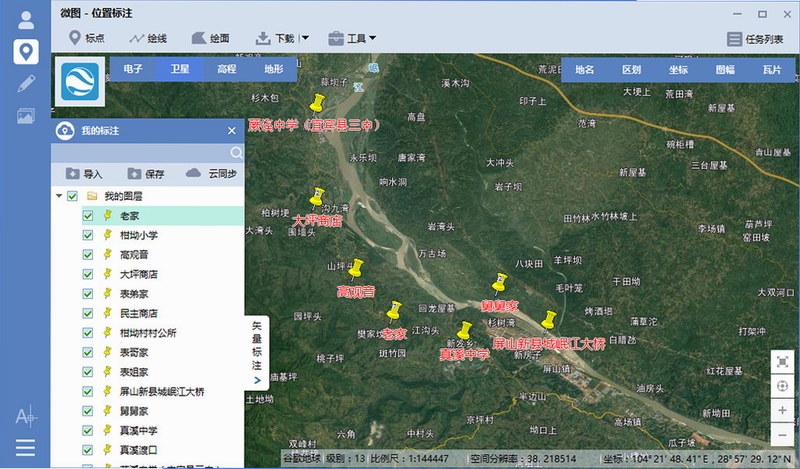Click the 坐标 coordinate readout in status bar
Viewport: 800px width, 469px height.
pyautogui.click(x=696, y=458)
